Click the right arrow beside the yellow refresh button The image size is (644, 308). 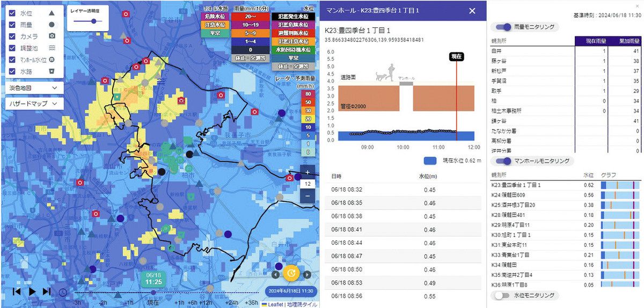click(308, 275)
